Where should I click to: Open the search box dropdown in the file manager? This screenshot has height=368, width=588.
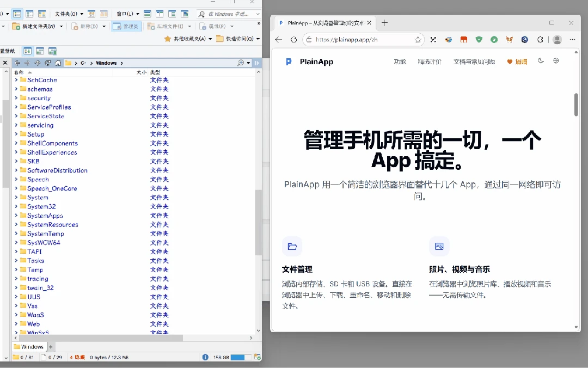pyautogui.click(x=258, y=14)
